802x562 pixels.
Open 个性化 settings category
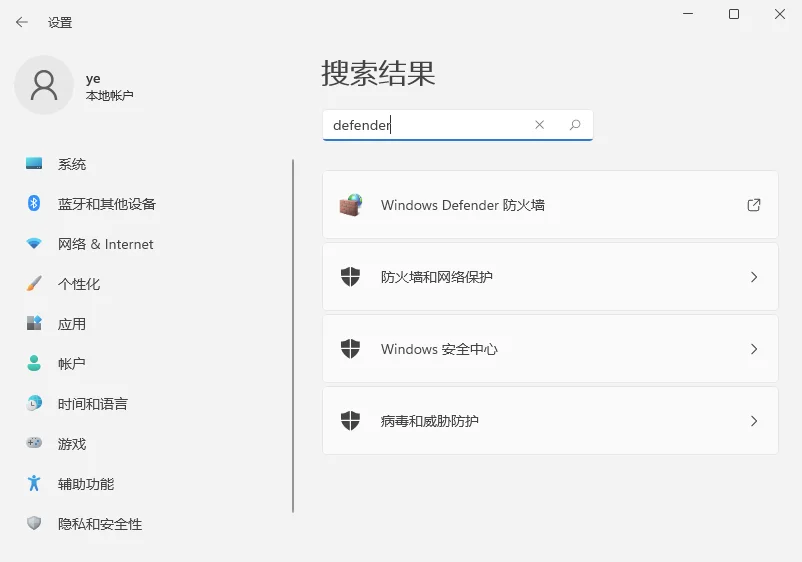(x=79, y=284)
